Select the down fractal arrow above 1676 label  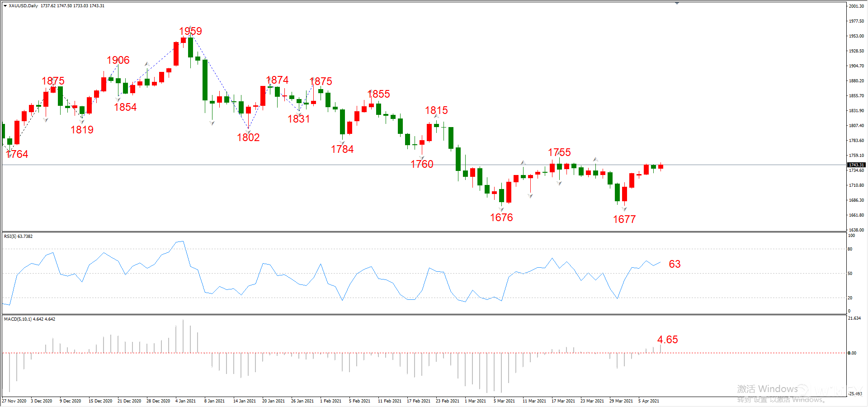click(x=501, y=209)
